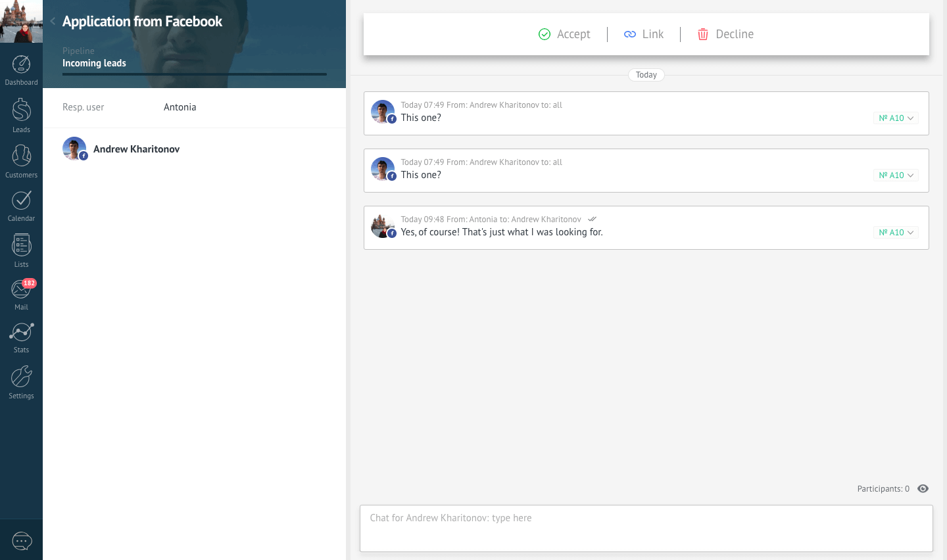This screenshot has height=560, width=947.
Task: Link the incoming lead
Action: 644,34
